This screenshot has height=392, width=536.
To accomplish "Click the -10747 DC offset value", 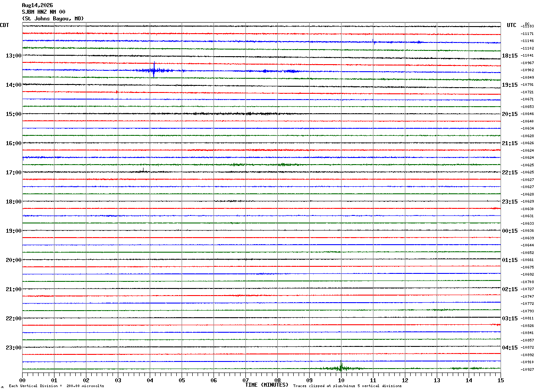I will pyautogui.click(x=527, y=296).
